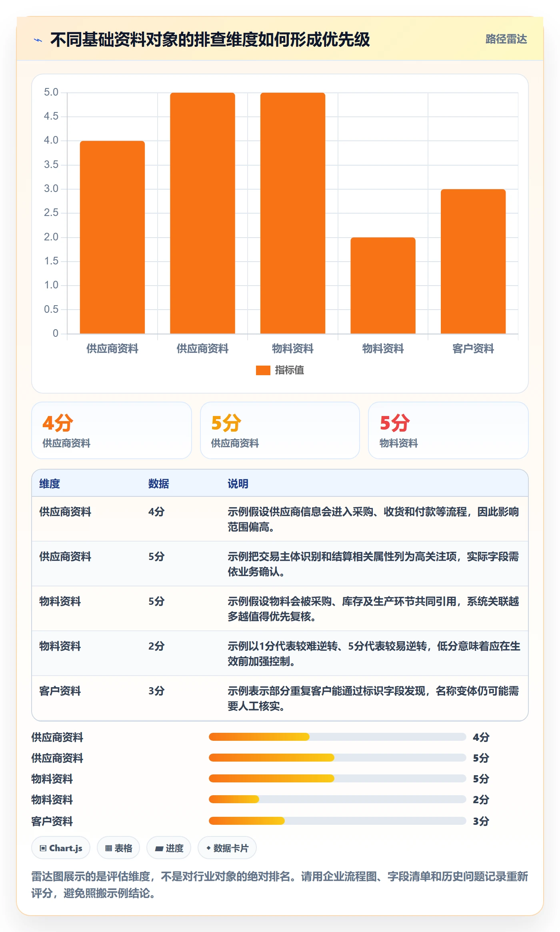Viewport: 560px width, 932px height.
Task: Select the 物料资料 bar reaching 2.0
Action: 383,286
